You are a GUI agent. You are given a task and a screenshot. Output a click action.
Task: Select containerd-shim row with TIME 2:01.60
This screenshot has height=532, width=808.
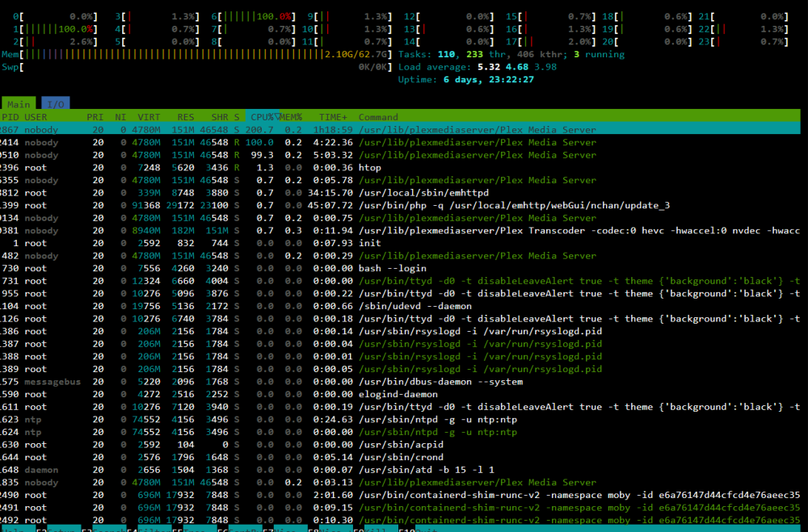(401, 495)
